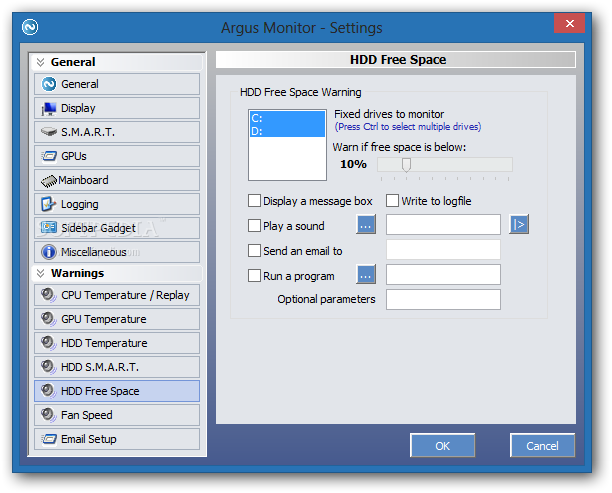Open the General settings page
This screenshot has height=493, width=612.
point(117,84)
